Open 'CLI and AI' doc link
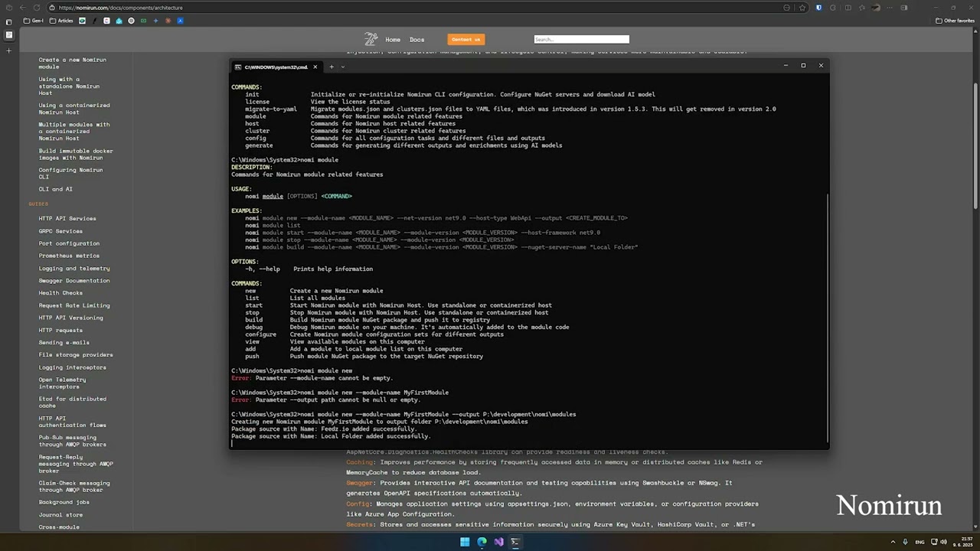The image size is (980, 551). click(56, 189)
